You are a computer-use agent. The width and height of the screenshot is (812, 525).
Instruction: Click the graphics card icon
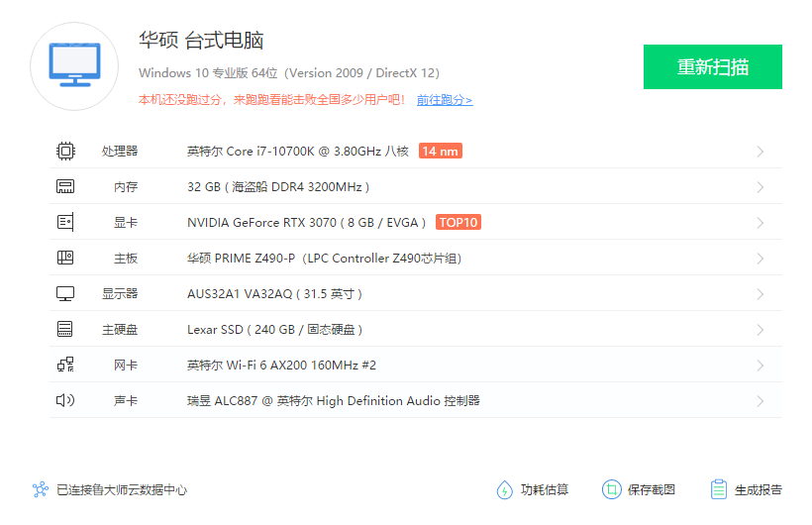[65, 222]
